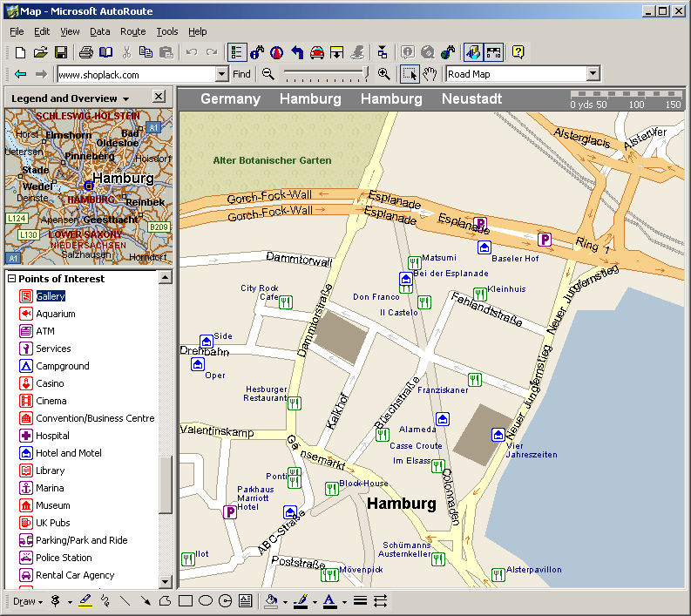Click the zoom in magnifier icon
Viewport: 691px width, 616px height.
point(383,74)
